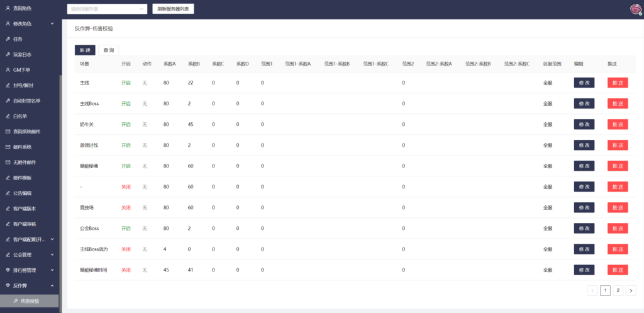Open 邮件系统 using its envelope icon
This screenshot has height=313, width=644.
point(8,147)
